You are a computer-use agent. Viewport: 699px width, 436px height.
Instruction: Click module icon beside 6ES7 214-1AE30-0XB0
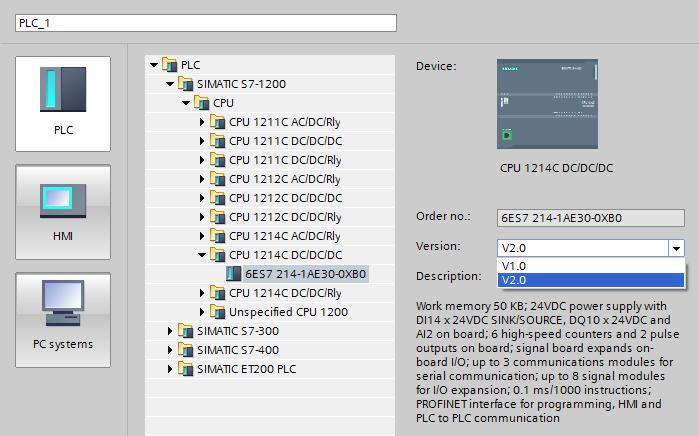tap(234, 274)
